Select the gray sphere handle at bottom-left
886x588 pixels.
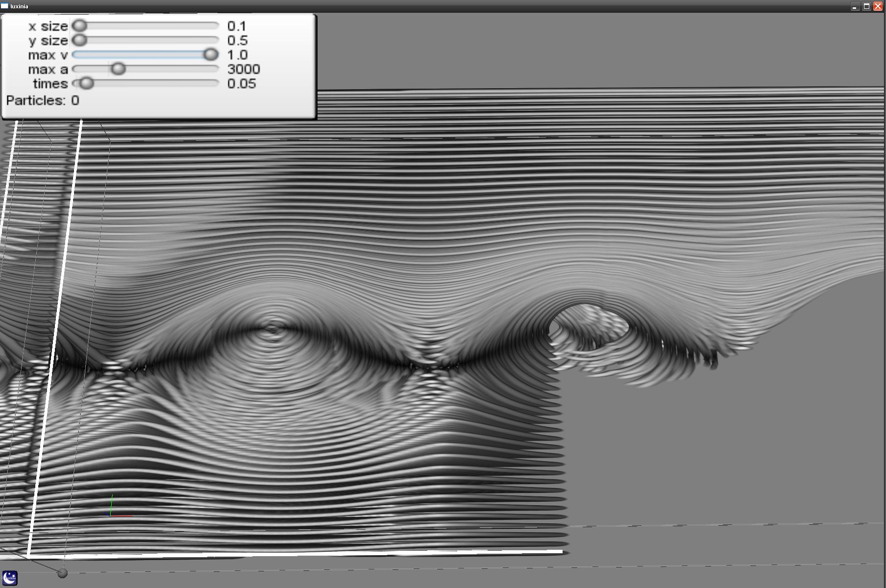(x=62, y=573)
